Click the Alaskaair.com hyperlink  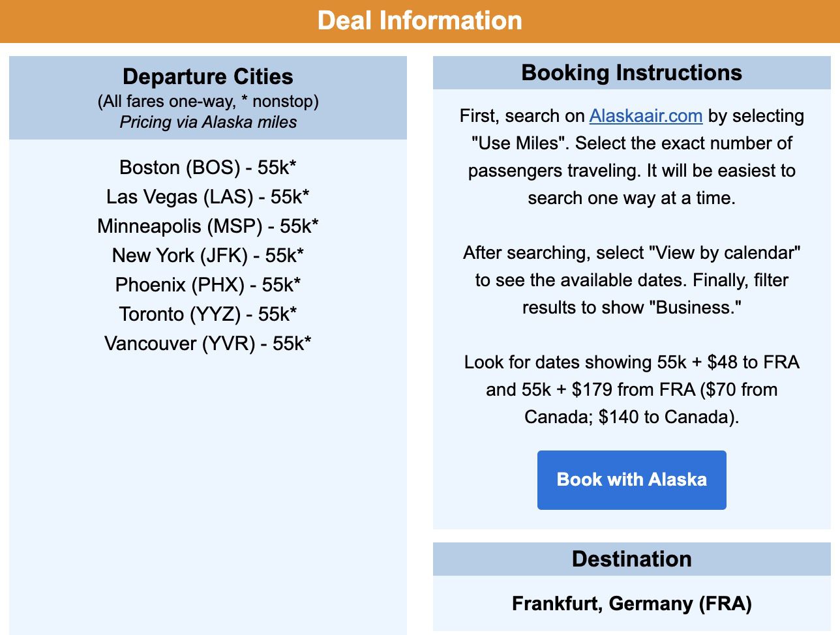646,116
